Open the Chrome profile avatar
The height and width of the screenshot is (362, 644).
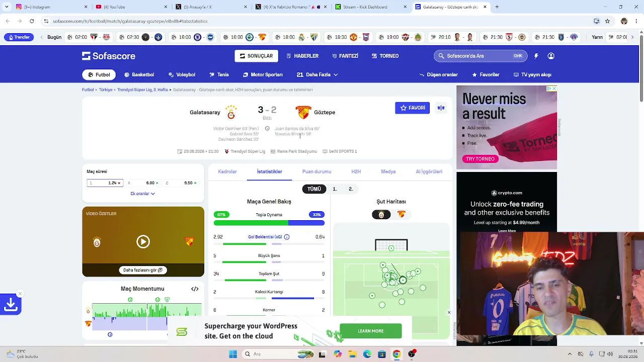point(624,21)
